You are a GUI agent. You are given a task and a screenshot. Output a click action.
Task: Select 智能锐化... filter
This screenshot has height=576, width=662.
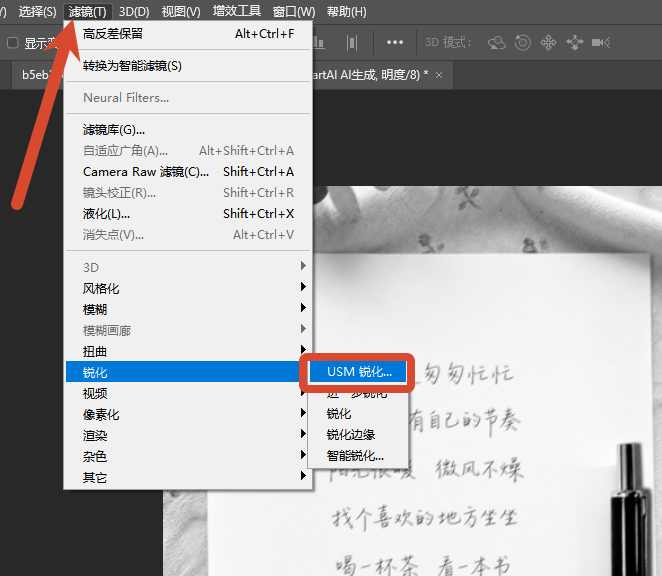[x=358, y=456]
